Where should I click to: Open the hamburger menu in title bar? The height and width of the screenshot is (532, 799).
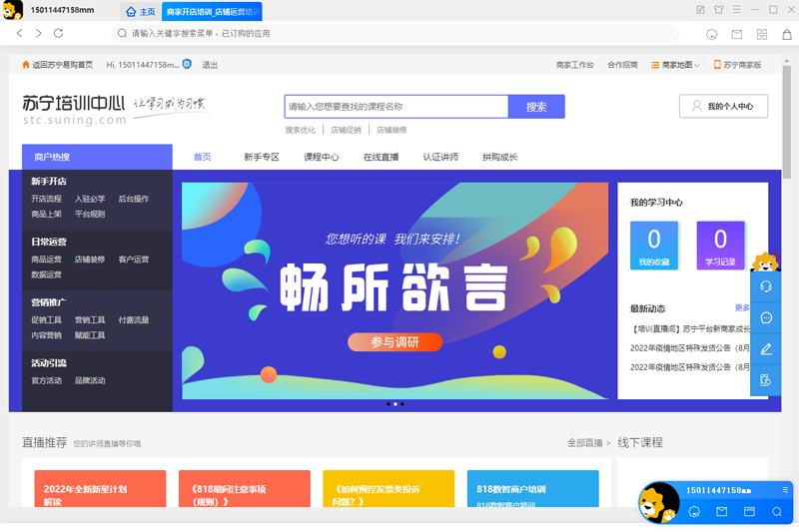pyautogui.click(x=737, y=10)
